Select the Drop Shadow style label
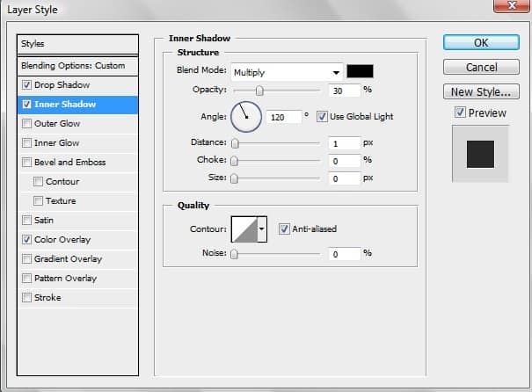The image size is (532, 392). pos(62,84)
